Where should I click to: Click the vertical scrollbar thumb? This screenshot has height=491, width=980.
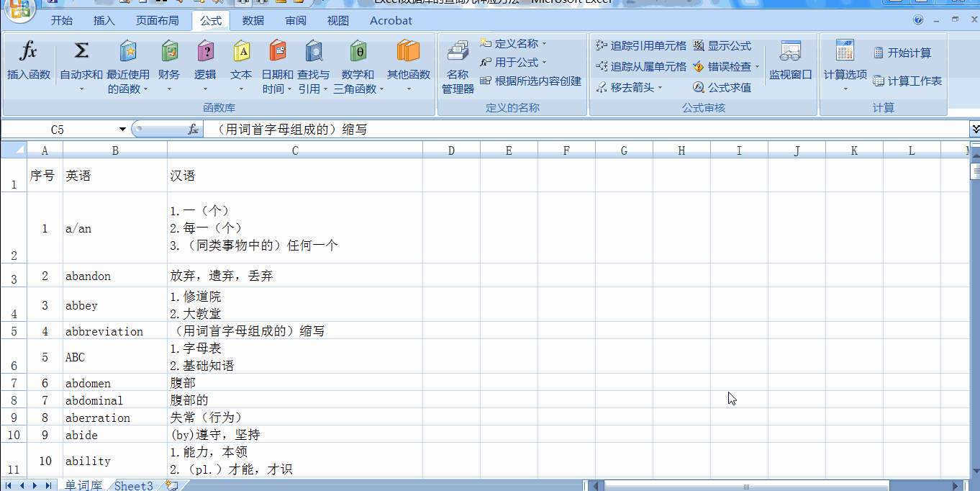pos(975,171)
